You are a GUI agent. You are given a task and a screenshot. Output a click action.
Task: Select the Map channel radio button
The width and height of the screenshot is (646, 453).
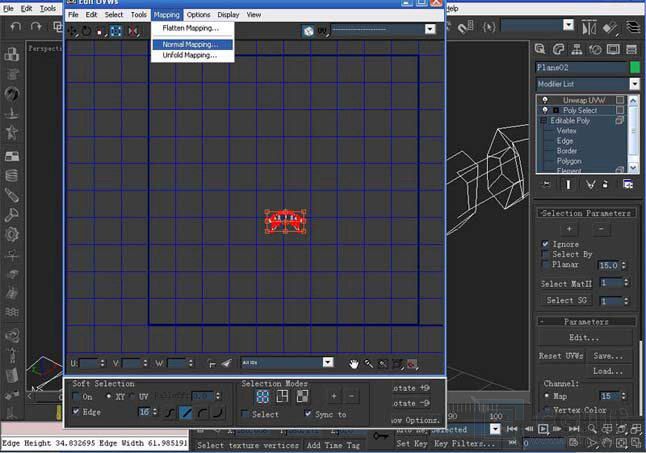[x=545, y=397]
